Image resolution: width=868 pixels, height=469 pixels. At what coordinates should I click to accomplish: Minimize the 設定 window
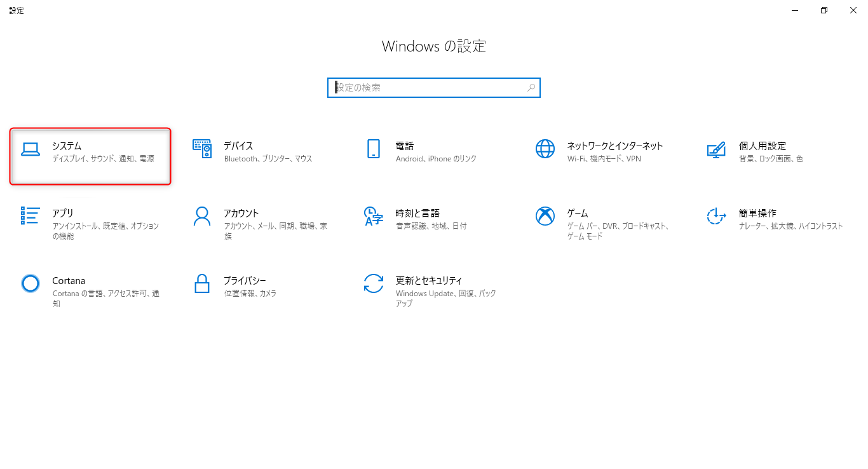[795, 10]
